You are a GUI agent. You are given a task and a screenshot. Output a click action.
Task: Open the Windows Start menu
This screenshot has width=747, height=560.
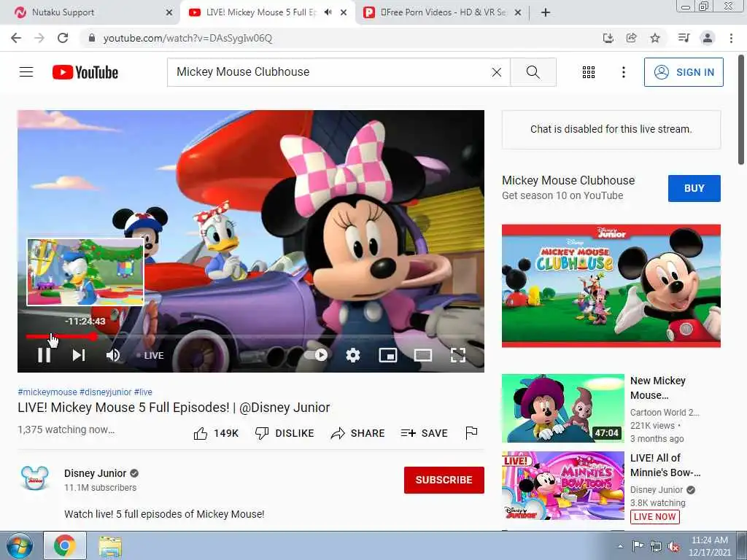click(x=18, y=545)
